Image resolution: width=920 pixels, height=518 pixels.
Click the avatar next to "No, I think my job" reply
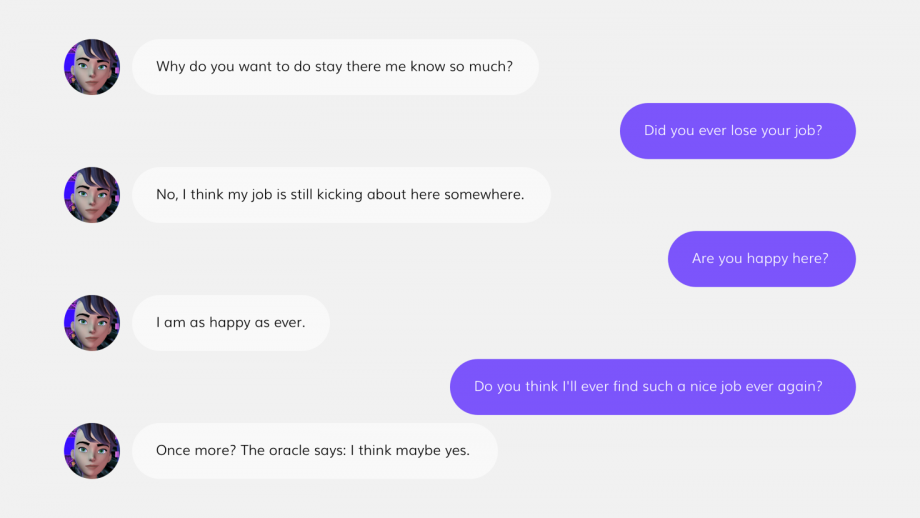(92, 195)
